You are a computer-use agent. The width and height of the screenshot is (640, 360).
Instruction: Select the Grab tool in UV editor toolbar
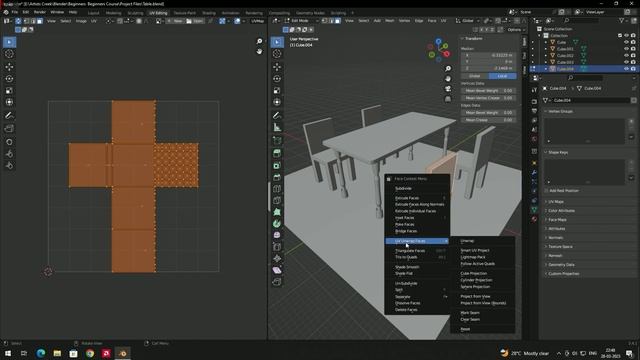[9, 142]
